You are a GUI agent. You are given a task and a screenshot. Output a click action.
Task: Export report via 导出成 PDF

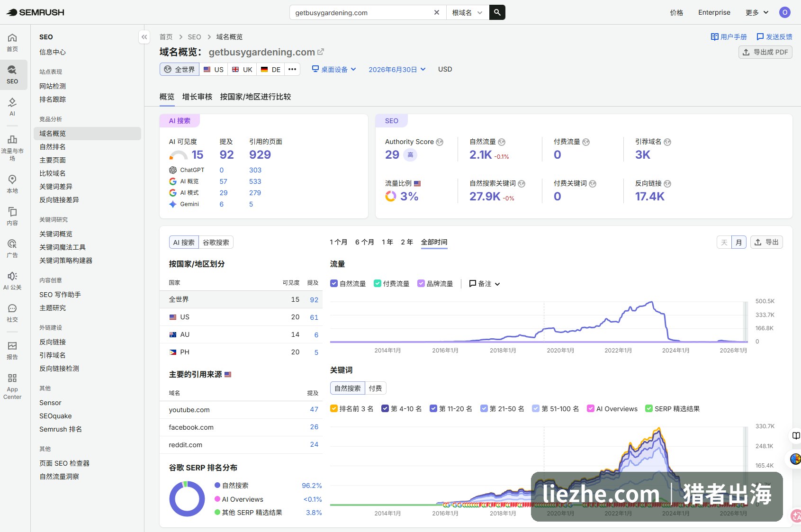pos(765,52)
